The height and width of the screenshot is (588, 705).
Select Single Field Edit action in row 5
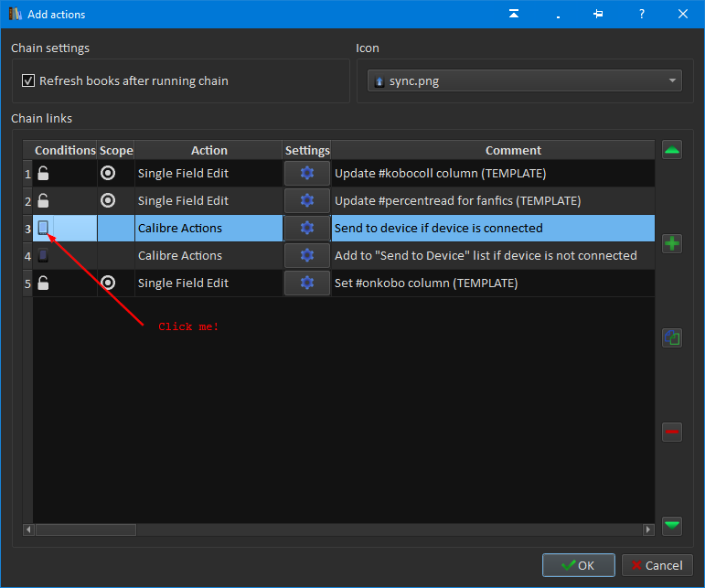click(x=208, y=283)
